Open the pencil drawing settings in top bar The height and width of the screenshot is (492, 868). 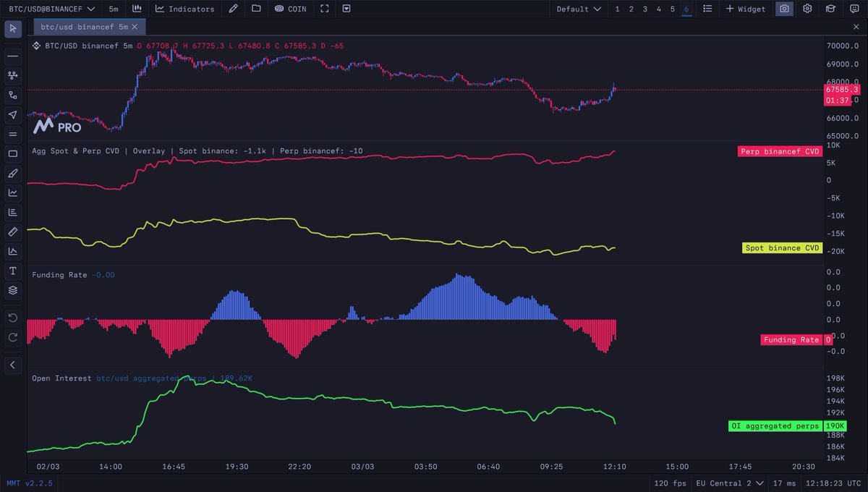coord(232,9)
